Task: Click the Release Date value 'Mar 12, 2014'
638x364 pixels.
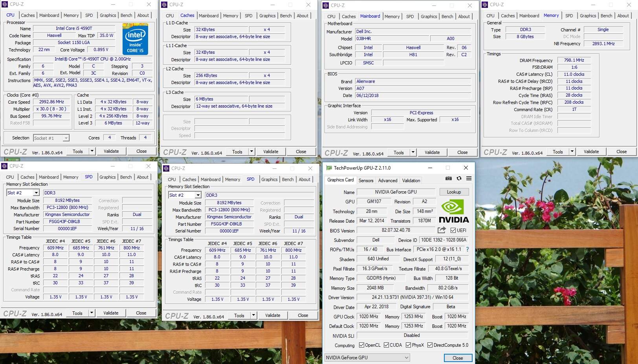Action: [372, 221]
